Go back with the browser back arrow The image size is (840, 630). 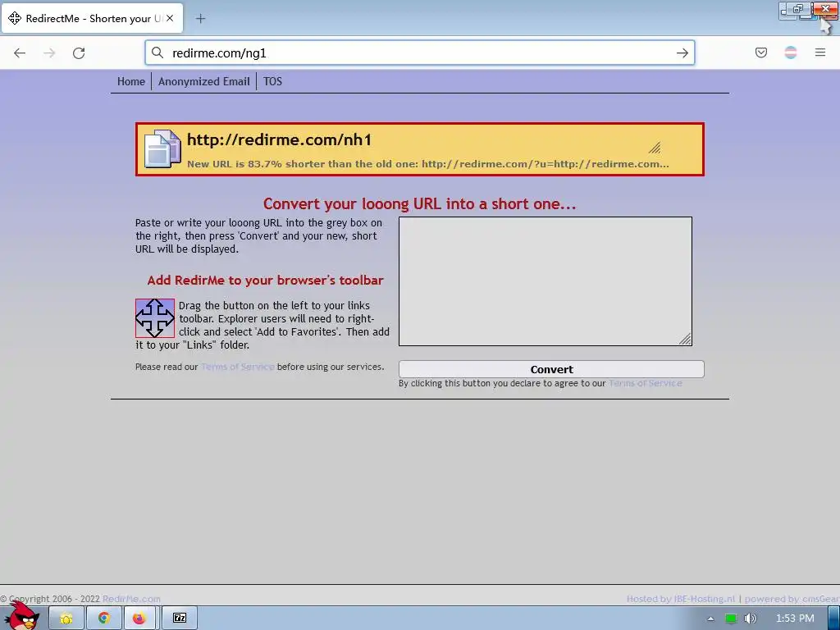point(20,52)
